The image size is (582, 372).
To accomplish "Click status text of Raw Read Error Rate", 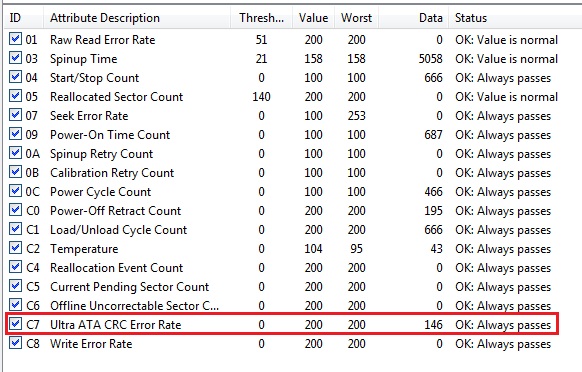I will coord(507,40).
